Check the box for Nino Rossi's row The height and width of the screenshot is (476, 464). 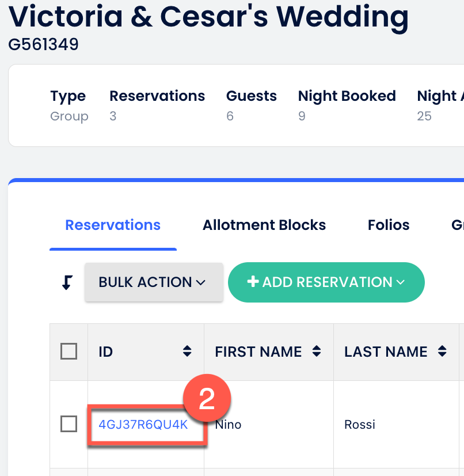tap(69, 425)
